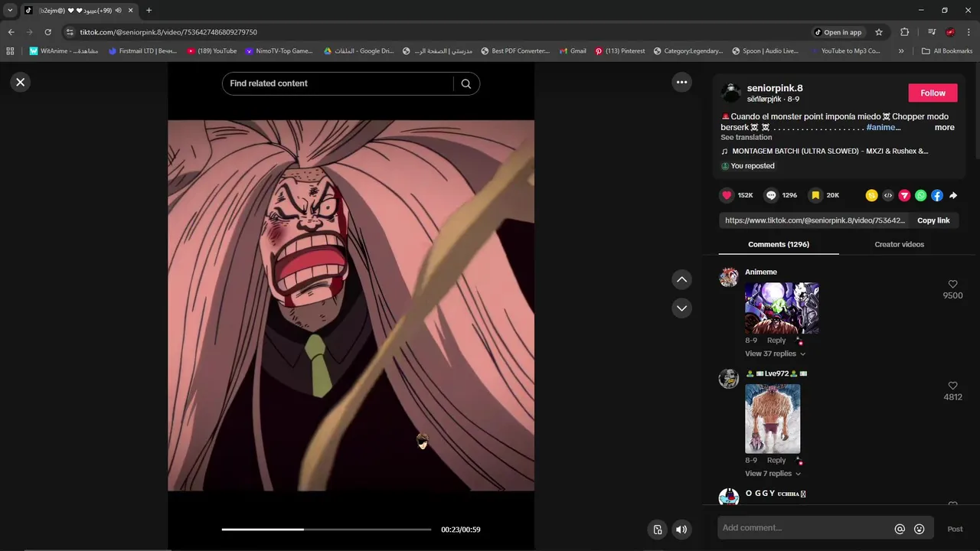Post the comment

point(955,529)
